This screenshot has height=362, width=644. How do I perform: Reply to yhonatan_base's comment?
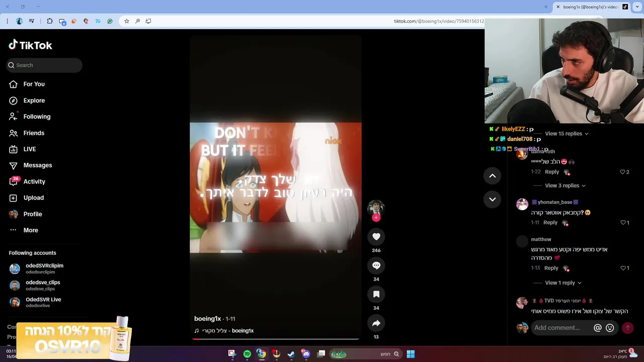coord(550,222)
